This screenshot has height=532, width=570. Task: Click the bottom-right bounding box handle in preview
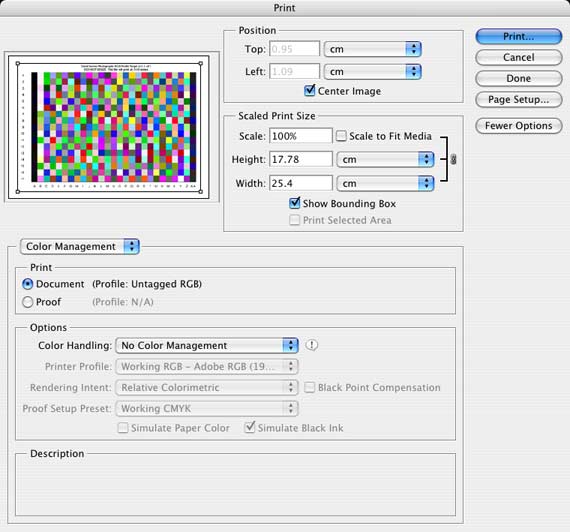click(x=201, y=192)
